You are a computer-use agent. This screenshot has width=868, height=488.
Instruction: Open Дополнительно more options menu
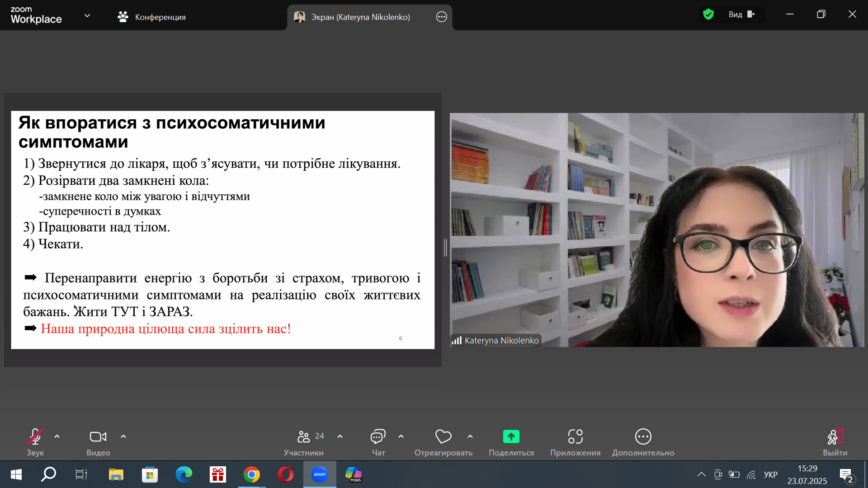643,442
